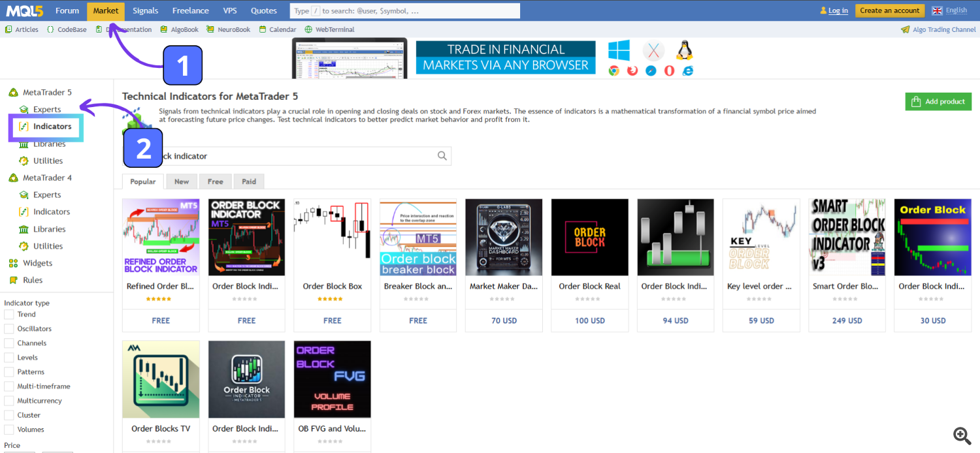Click the English flag icon

click(937, 10)
